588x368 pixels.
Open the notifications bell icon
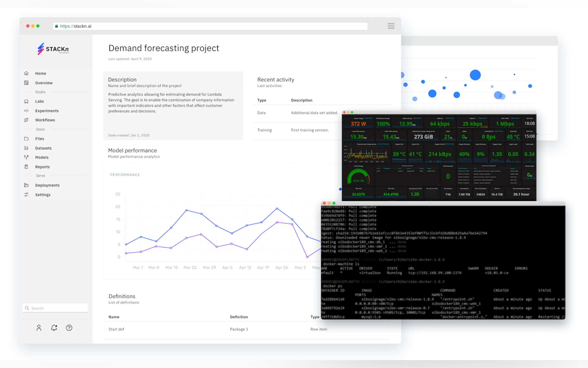tap(54, 328)
